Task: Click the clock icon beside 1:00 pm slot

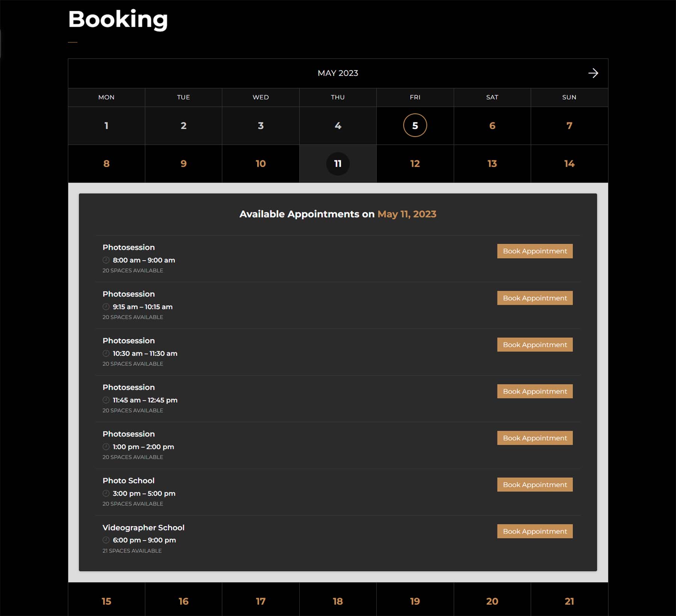Action: pyautogui.click(x=106, y=447)
